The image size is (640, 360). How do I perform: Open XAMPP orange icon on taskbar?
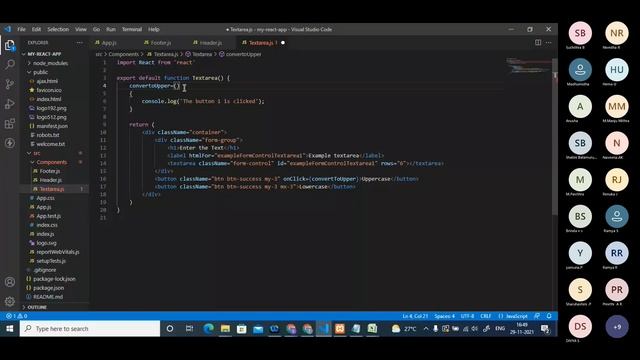tap(340, 329)
